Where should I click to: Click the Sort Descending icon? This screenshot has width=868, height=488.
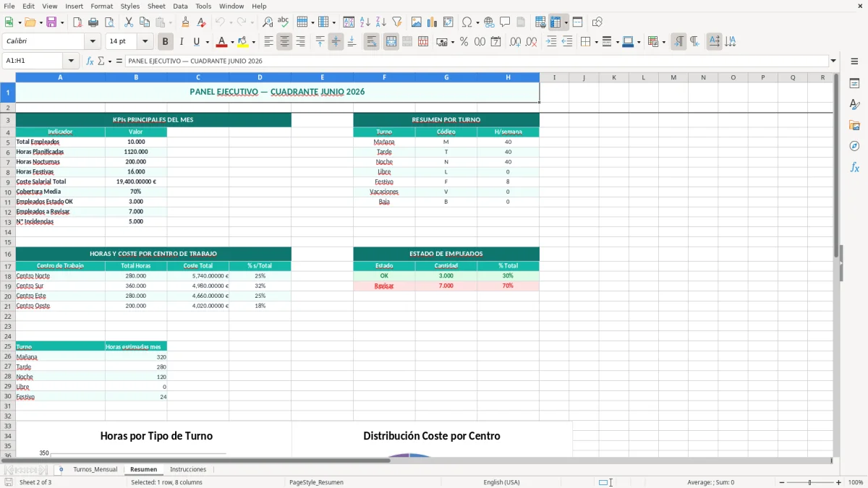coord(380,22)
